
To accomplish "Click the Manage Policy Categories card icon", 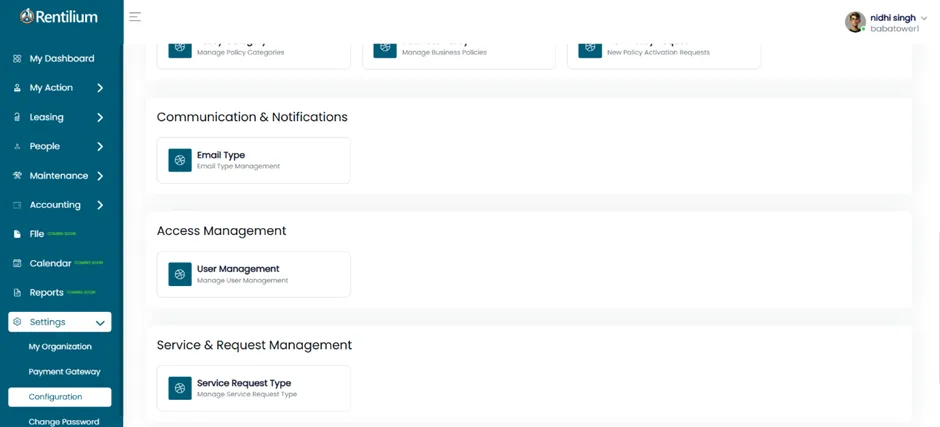I will [x=180, y=50].
